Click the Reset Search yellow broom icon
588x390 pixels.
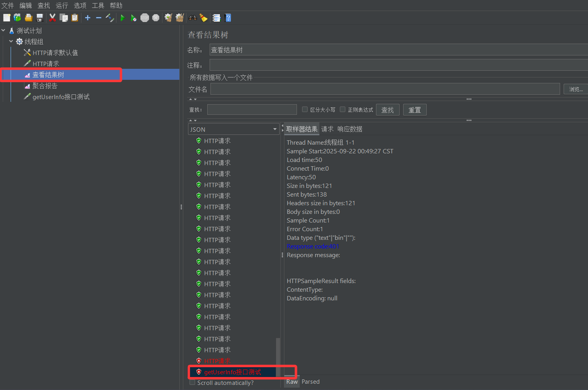[203, 18]
